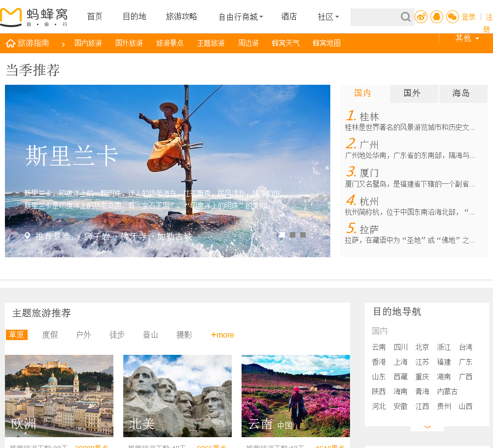Screen dimensions: 493x448
Task: Click 云南 in destination navigation
Action: coord(379,347)
